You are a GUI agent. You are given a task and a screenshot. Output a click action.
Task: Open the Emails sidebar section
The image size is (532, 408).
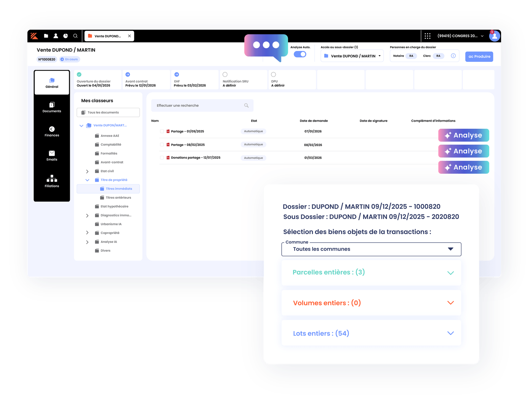click(52, 156)
